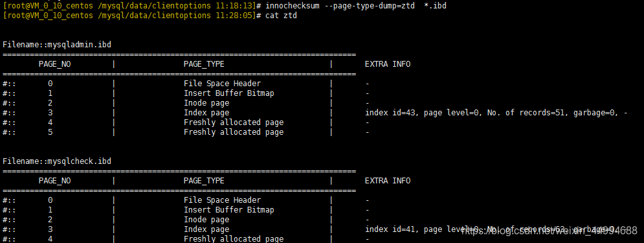This screenshot has width=644, height=243.
Task: Select the prompt timestamped 11:18:13
Action: pyautogui.click(x=132, y=6)
